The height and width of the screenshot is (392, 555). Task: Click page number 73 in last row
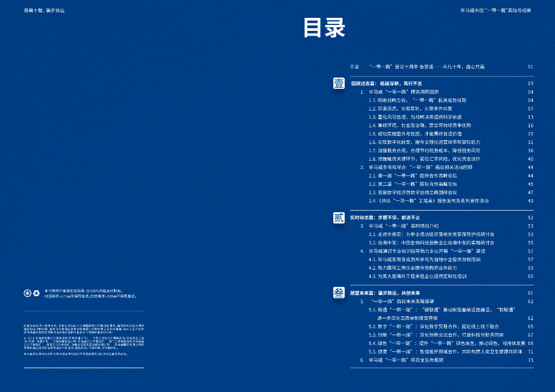tap(530, 360)
